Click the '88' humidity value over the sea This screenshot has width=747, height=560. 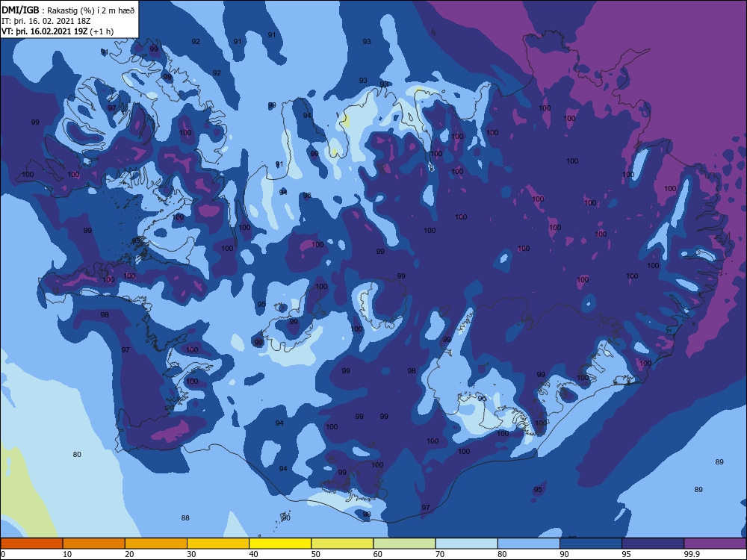point(185,517)
